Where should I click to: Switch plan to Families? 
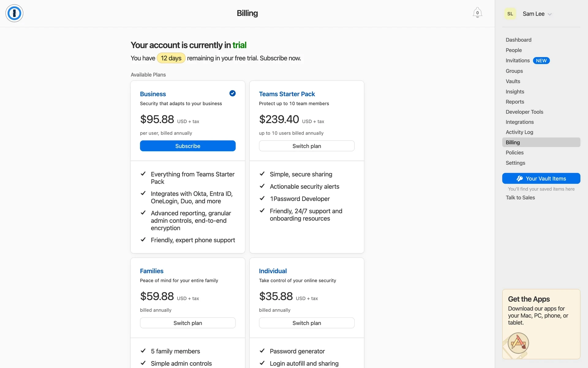188,323
